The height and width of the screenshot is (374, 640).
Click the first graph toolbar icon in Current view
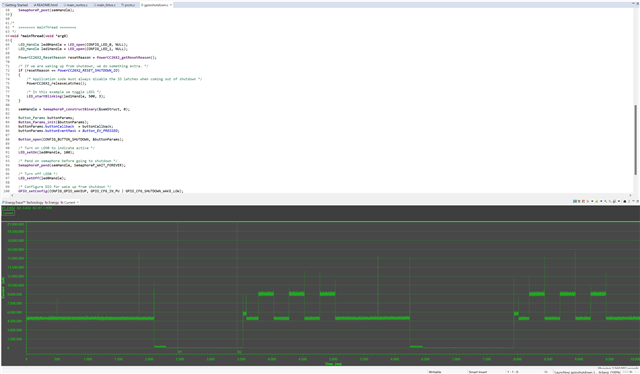tap(575, 201)
